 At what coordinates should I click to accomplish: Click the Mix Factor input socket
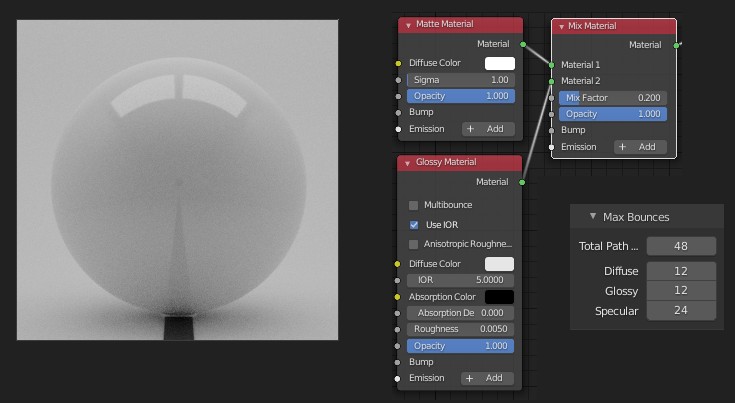(x=551, y=98)
